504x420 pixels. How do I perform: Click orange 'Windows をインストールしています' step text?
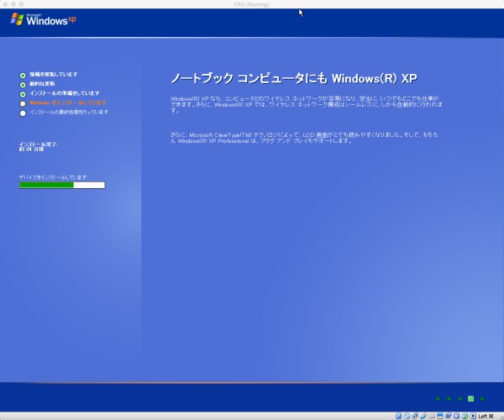click(x=68, y=102)
